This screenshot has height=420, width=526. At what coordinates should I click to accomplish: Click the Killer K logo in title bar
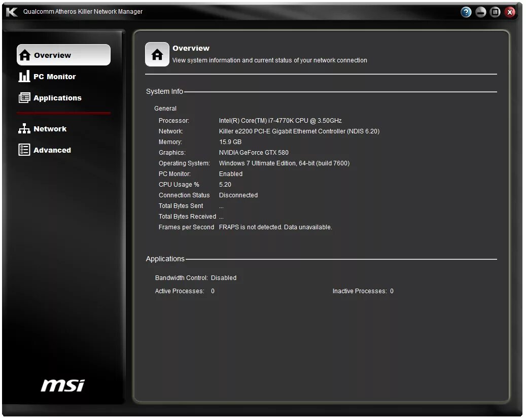point(12,12)
